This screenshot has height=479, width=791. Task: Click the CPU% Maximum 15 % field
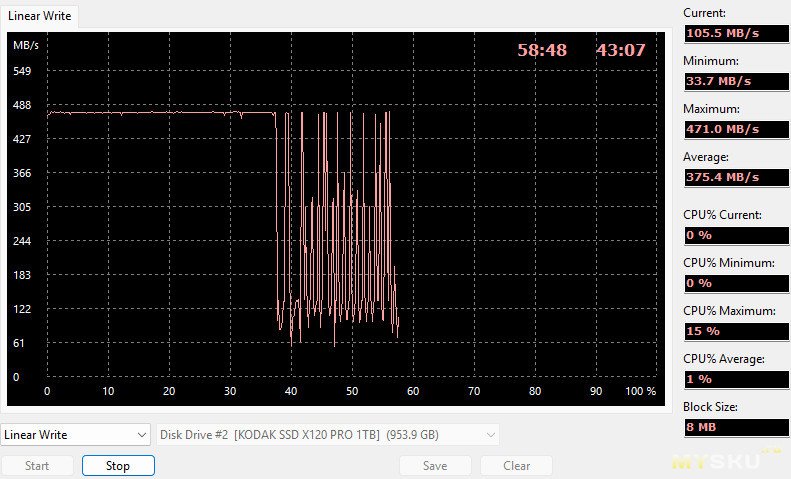737,331
